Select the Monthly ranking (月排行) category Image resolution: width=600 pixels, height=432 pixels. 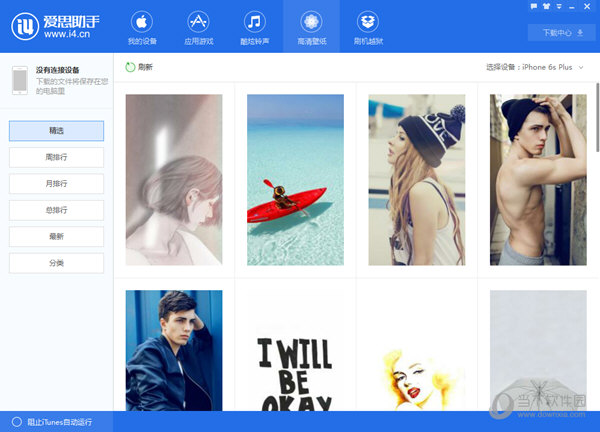(56, 184)
